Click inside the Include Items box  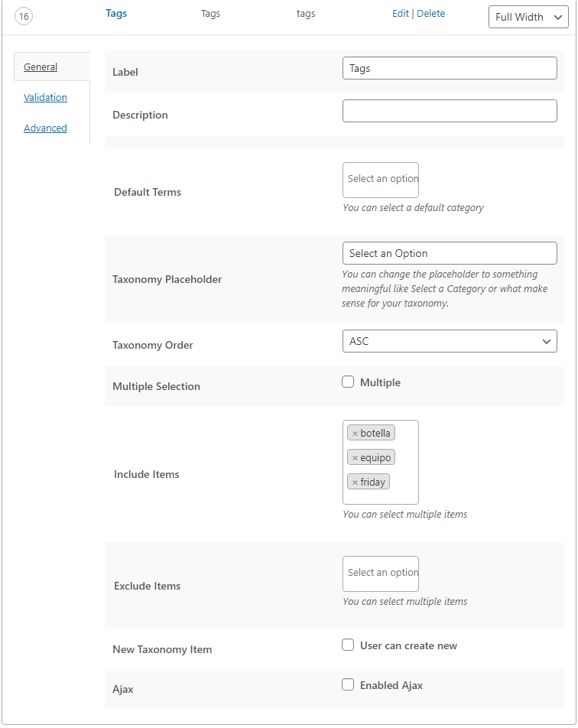pyautogui.click(x=381, y=463)
